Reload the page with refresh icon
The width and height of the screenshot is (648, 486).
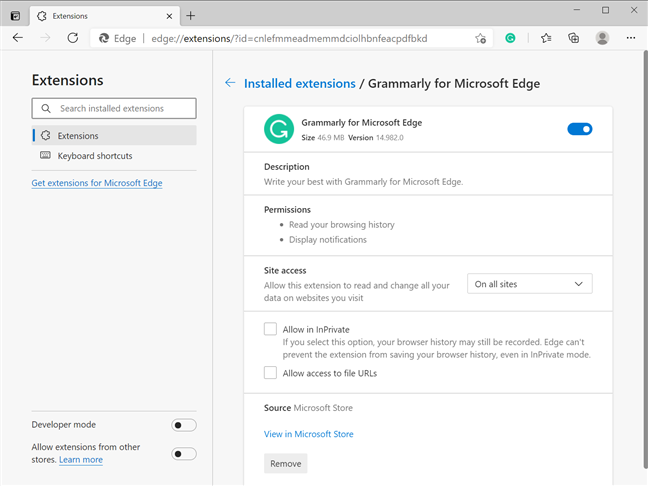pyautogui.click(x=73, y=38)
